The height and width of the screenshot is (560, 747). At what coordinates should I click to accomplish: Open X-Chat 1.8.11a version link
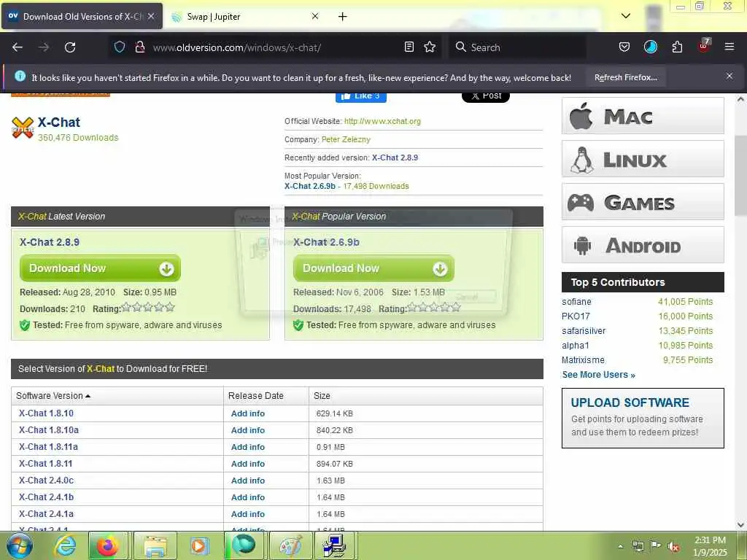48,447
